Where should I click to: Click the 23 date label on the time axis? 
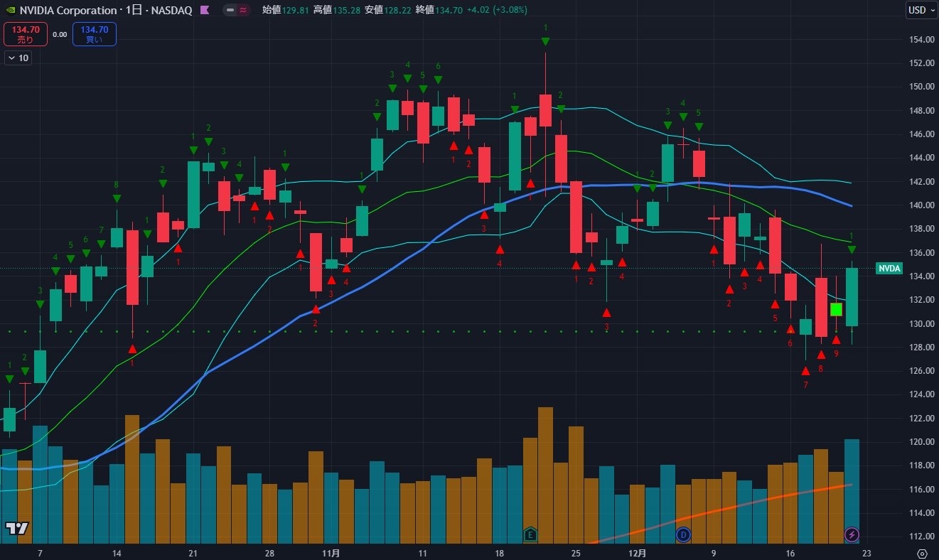(866, 552)
